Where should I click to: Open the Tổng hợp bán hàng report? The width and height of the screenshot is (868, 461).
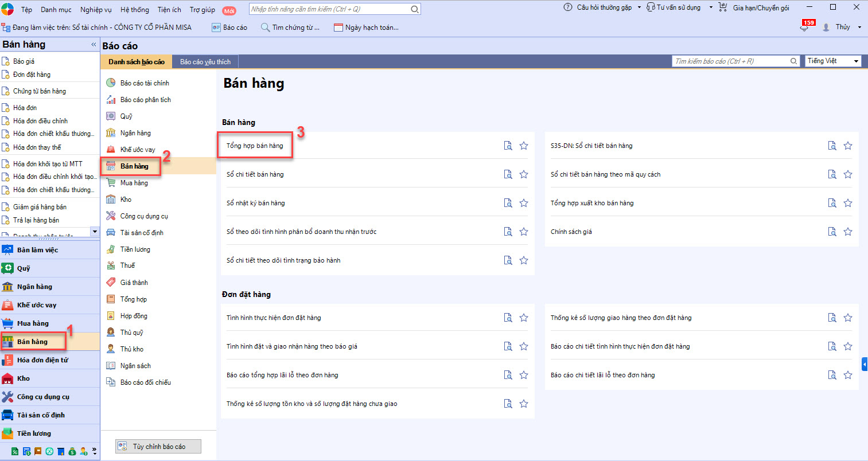point(255,146)
